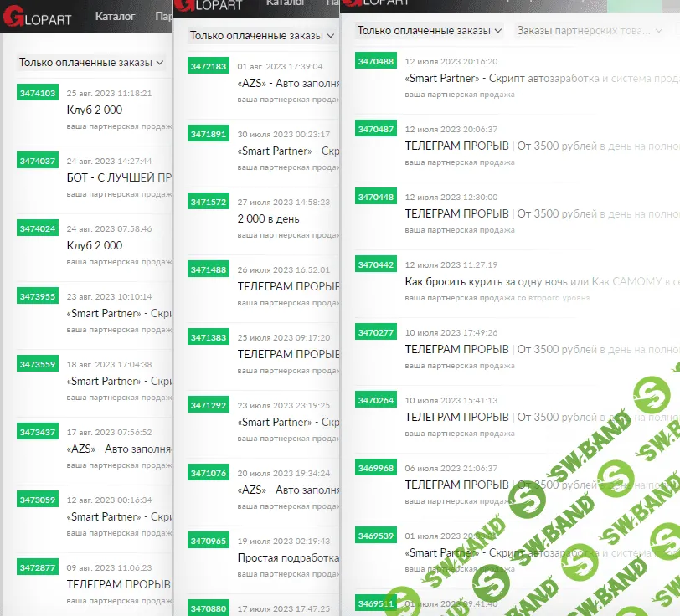
Task: Click order number 3470488
Action: 376,61
